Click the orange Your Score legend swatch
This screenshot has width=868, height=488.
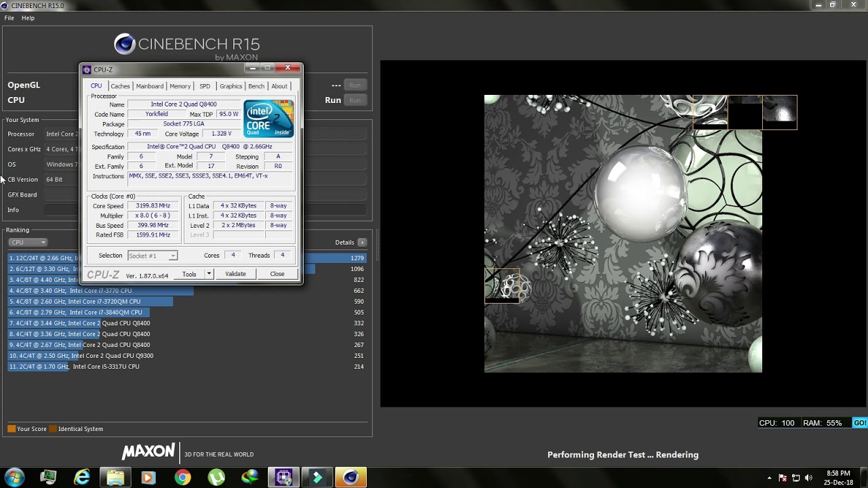[x=12, y=429]
